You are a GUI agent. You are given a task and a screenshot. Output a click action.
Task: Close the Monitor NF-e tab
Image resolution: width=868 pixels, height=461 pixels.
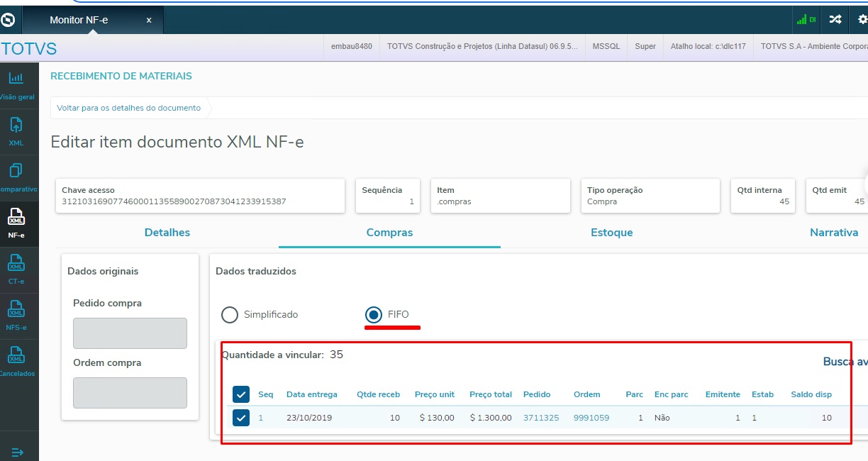(x=149, y=20)
